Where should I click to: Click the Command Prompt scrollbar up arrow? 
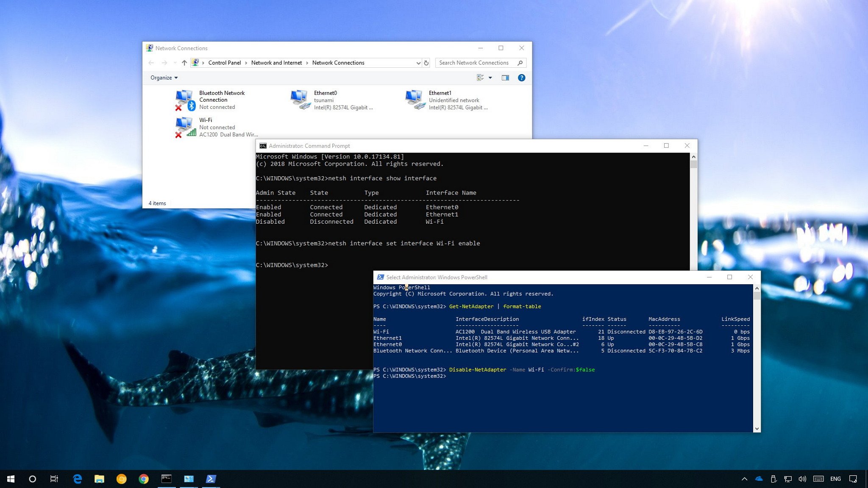pyautogui.click(x=693, y=156)
